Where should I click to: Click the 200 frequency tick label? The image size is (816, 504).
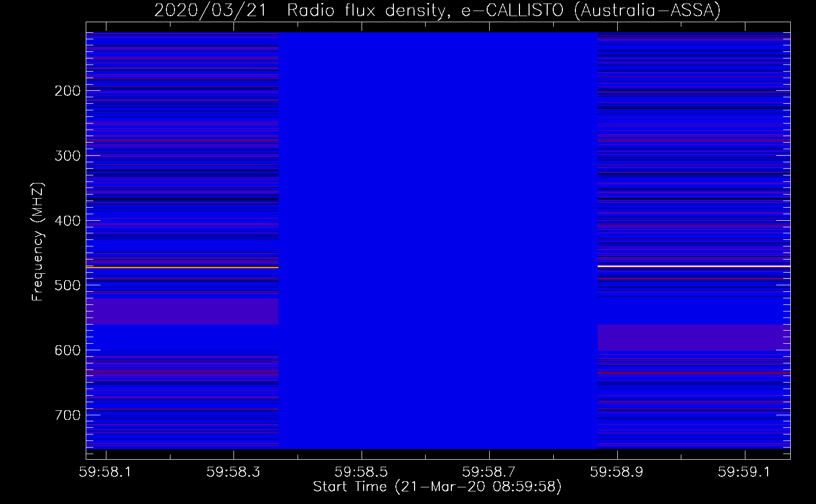(x=67, y=91)
